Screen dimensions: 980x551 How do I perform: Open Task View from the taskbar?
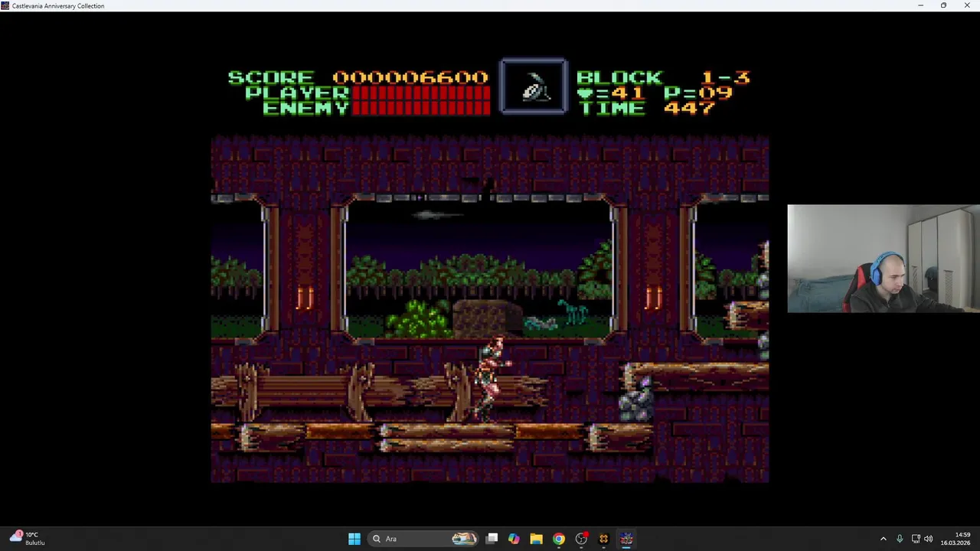(492, 539)
